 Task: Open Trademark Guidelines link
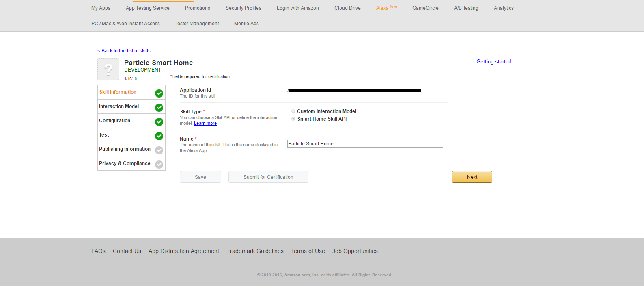coord(255,251)
